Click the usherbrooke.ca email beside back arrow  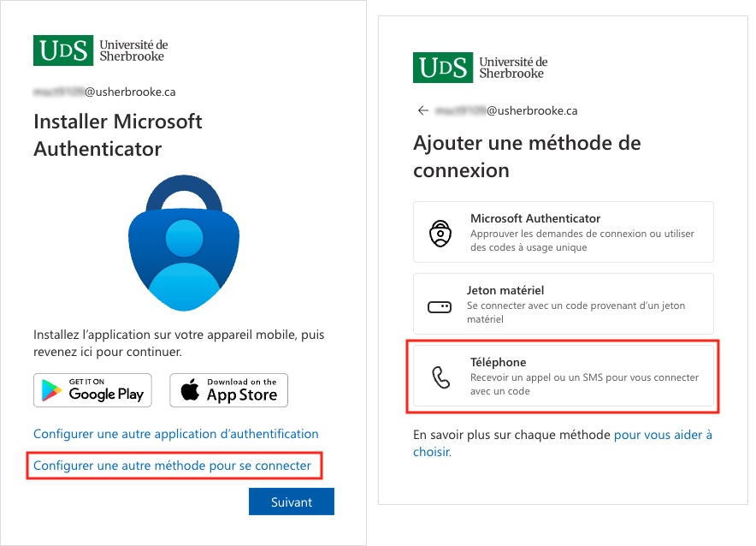[506, 110]
